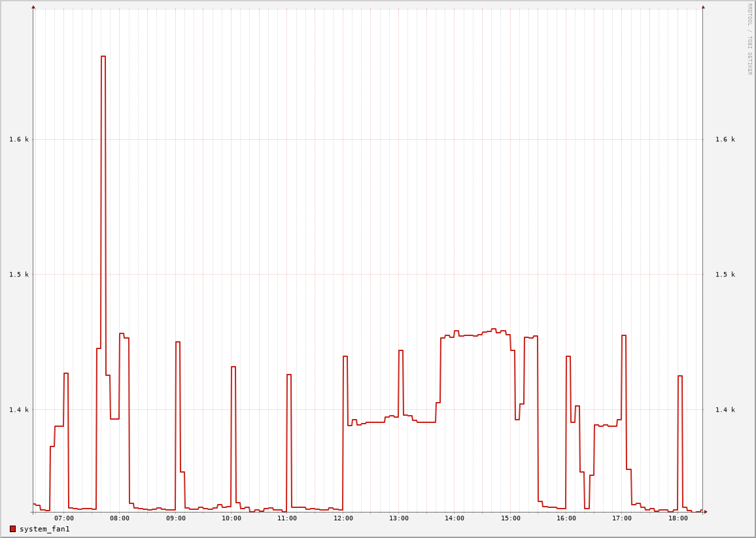Click the left 1.5 k axis label

tap(19, 275)
